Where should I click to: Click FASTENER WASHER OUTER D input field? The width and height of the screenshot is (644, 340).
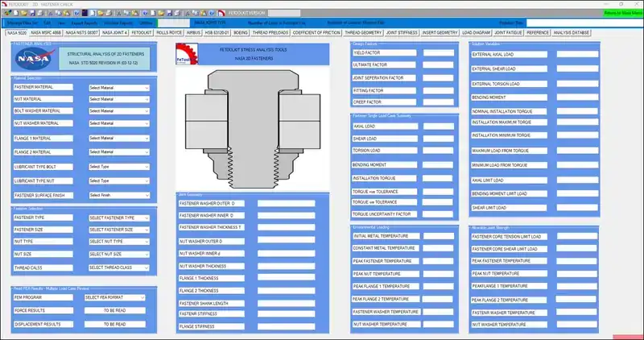click(x=287, y=204)
